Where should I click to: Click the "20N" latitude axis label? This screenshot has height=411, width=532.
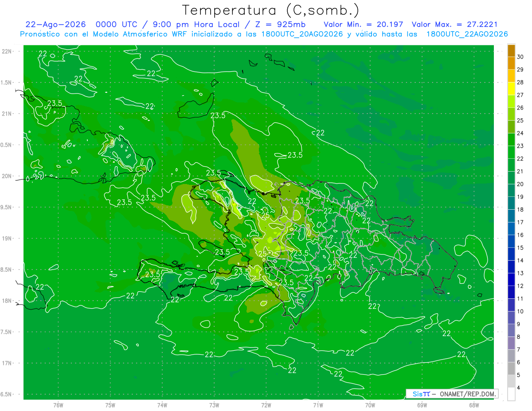pos(7,176)
